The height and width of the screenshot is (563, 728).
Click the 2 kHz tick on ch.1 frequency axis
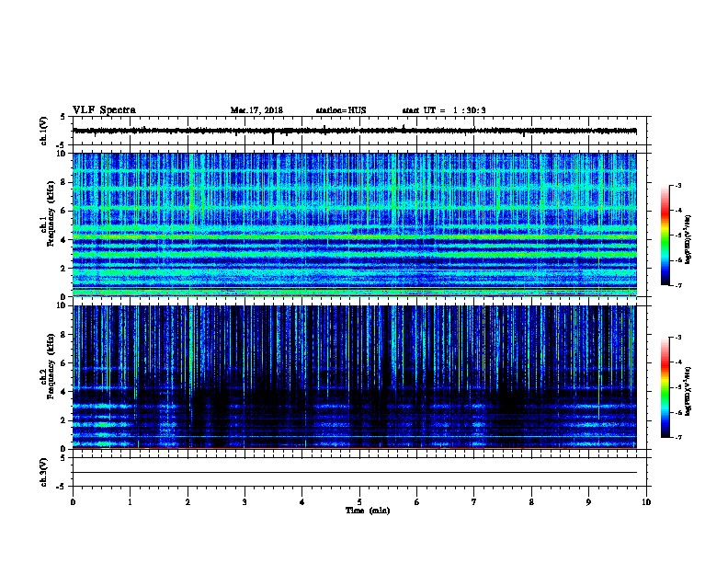coord(63,268)
